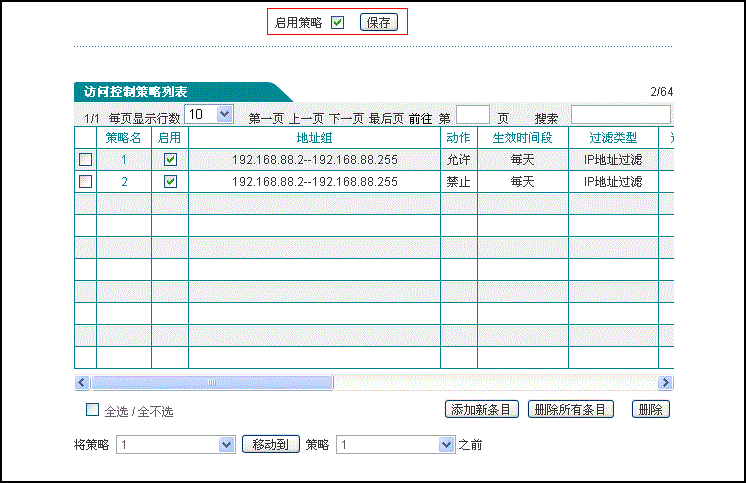Go to 最后页
The width and height of the screenshot is (746, 483).
386,118
